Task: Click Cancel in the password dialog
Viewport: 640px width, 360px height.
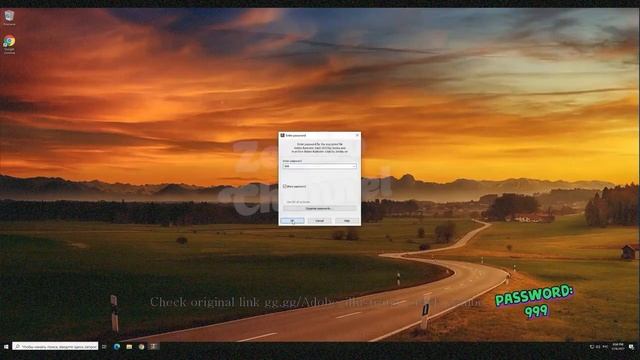Action: (x=320, y=221)
